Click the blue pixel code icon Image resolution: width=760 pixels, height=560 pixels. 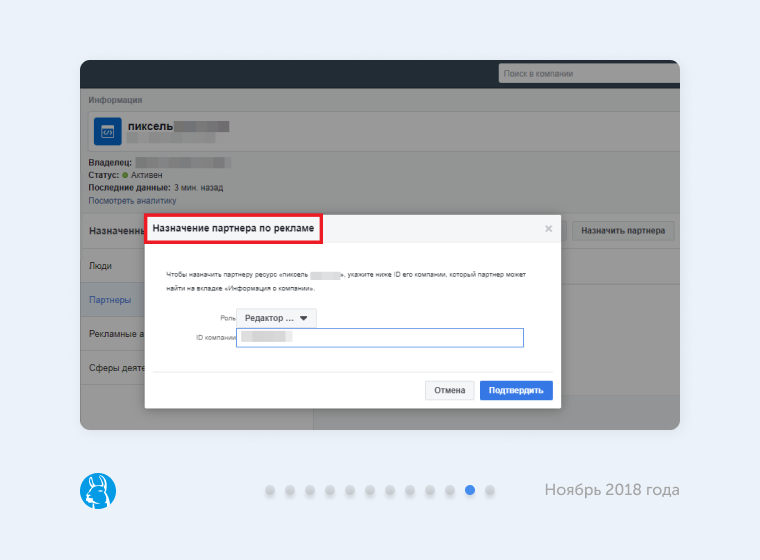click(108, 131)
